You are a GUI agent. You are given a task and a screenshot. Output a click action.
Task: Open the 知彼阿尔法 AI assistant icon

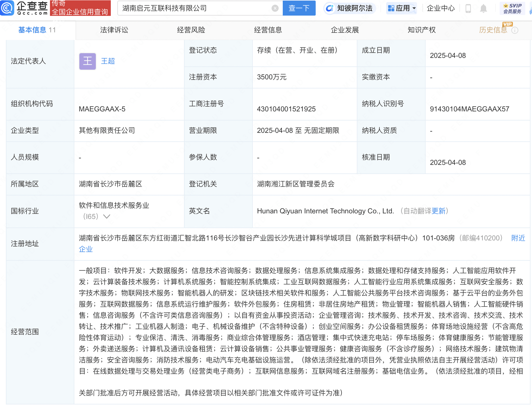click(330, 8)
